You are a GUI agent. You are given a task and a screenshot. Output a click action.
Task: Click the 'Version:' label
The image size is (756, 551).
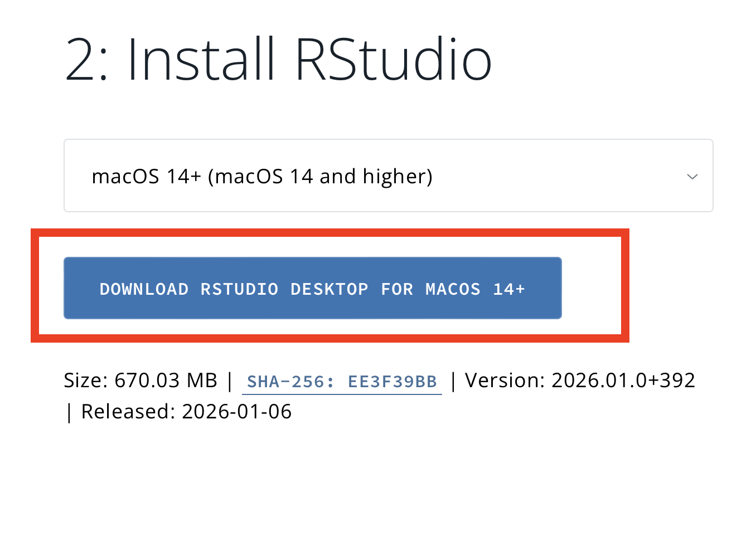pyautogui.click(x=505, y=381)
